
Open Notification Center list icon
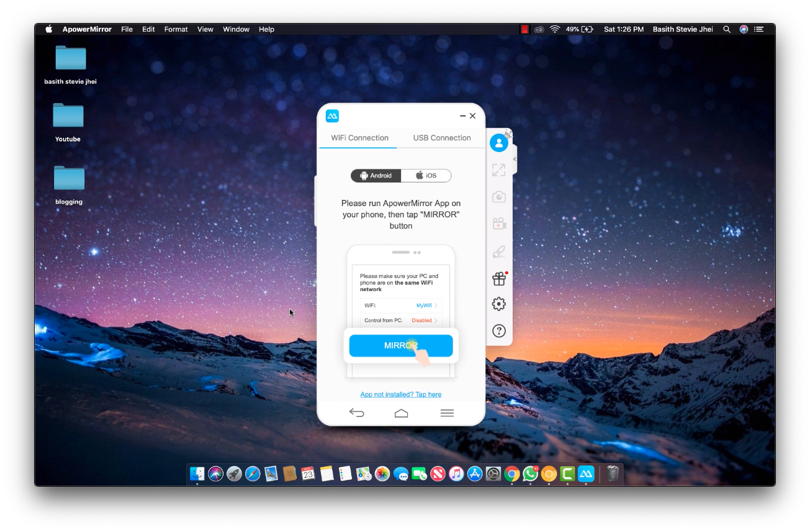758,29
